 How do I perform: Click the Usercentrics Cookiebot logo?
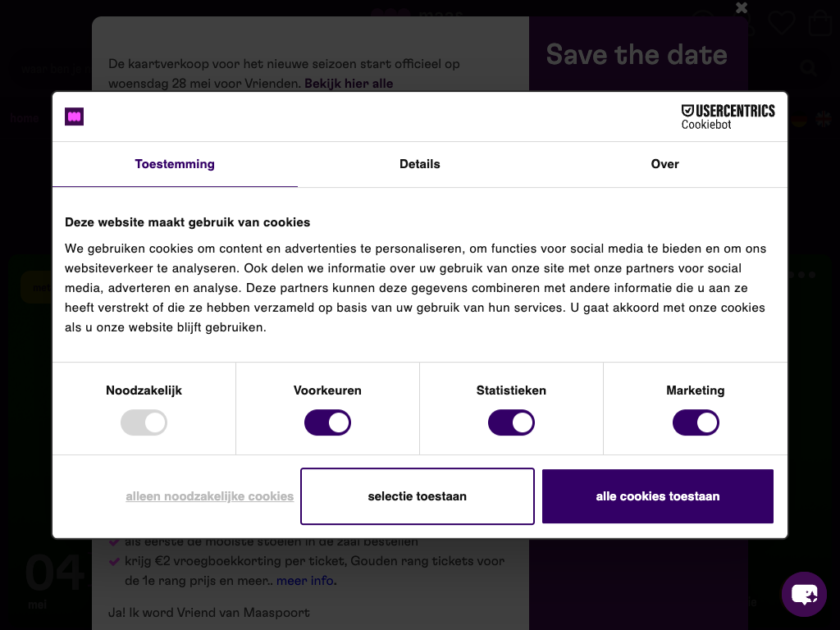[728, 116]
